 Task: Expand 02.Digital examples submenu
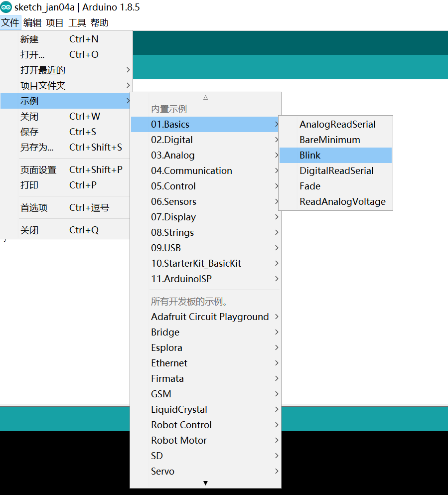(x=205, y=140)
